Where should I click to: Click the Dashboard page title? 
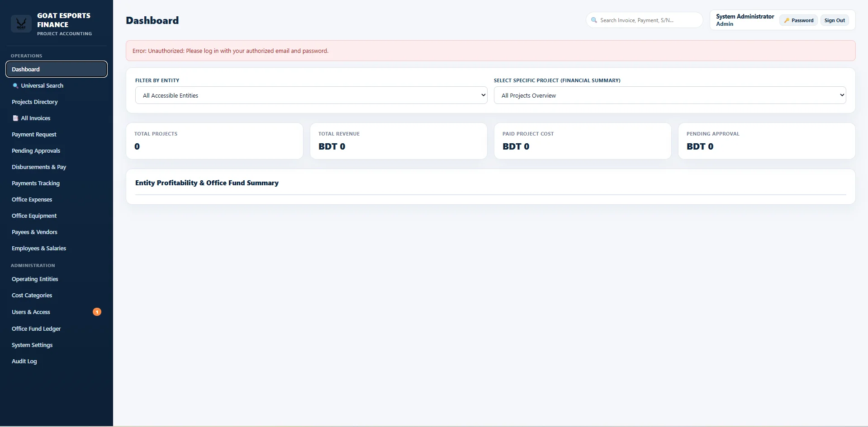[x=152, y=20]
